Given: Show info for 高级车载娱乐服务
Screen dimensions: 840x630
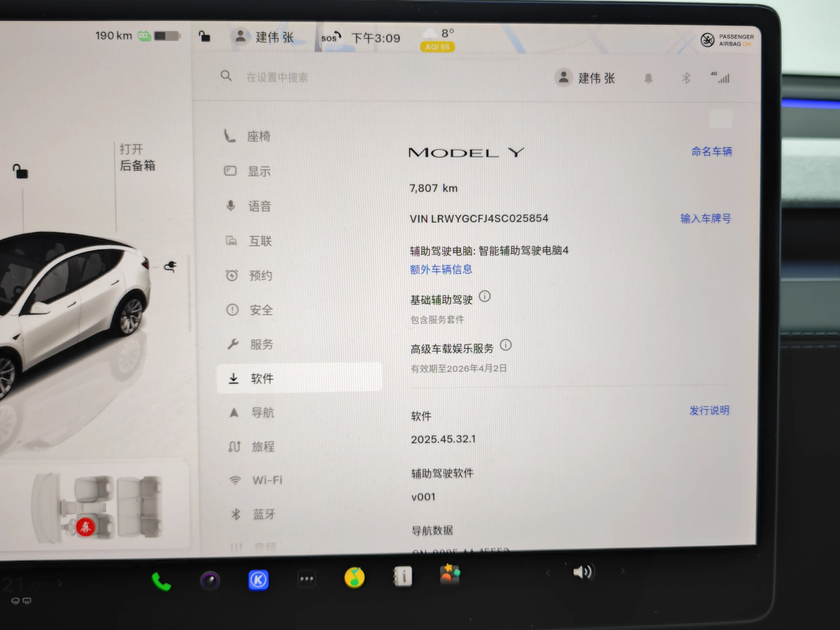Looking at the screenshot, I should pos(506,345).
